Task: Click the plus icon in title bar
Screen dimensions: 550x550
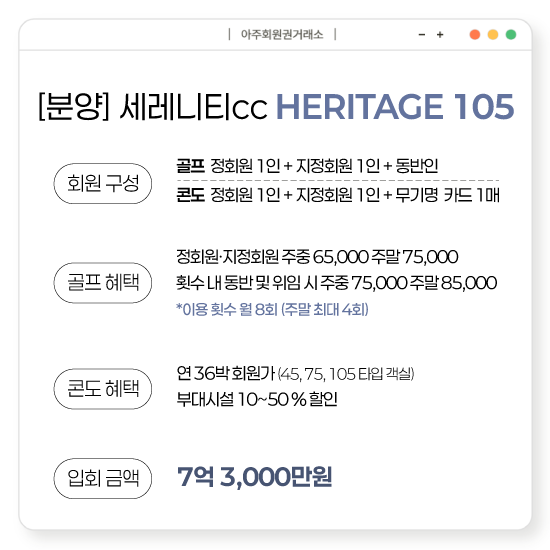Action: (x=440, y=34)
